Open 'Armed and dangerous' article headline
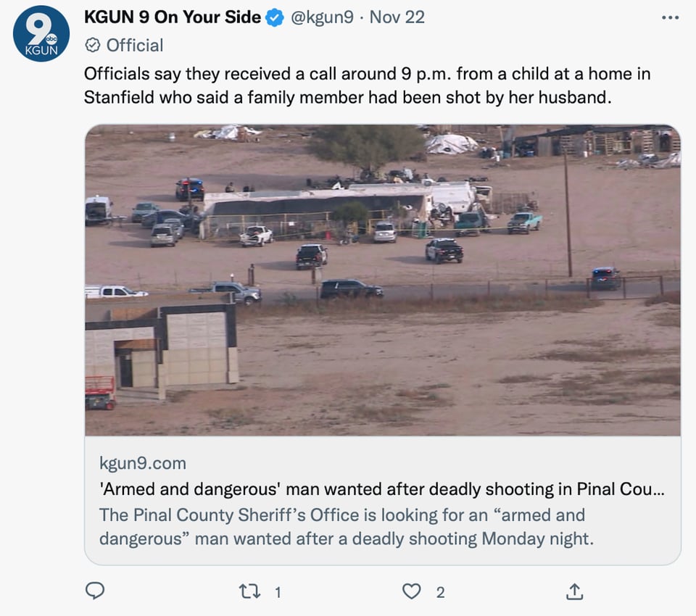The height and width of the screenshot is (616, 696). pyautogui.click(x=382, y=489)
